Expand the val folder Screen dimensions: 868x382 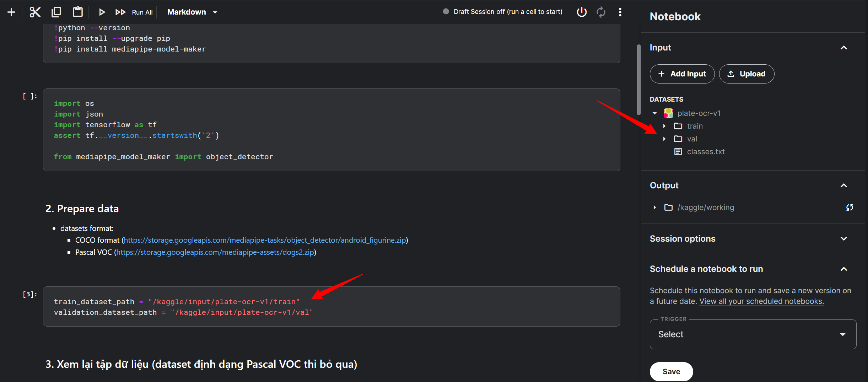tap(664, 139)
